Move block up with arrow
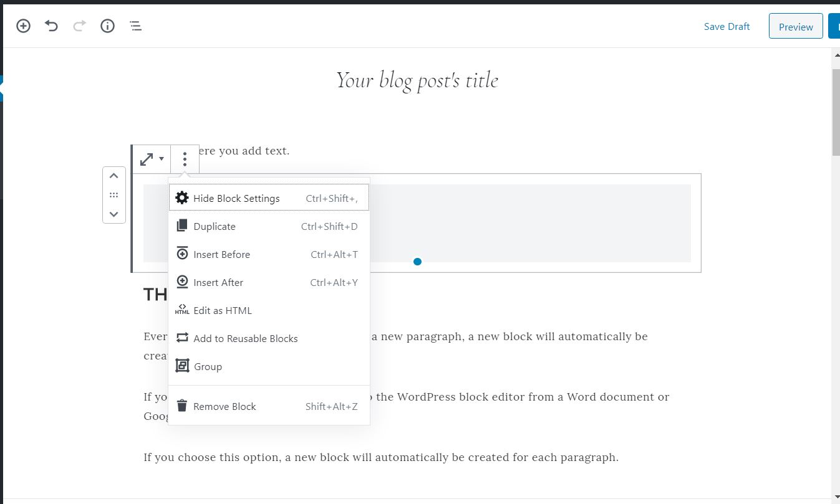Screen dimensions: 840x504 click(113, 176)
